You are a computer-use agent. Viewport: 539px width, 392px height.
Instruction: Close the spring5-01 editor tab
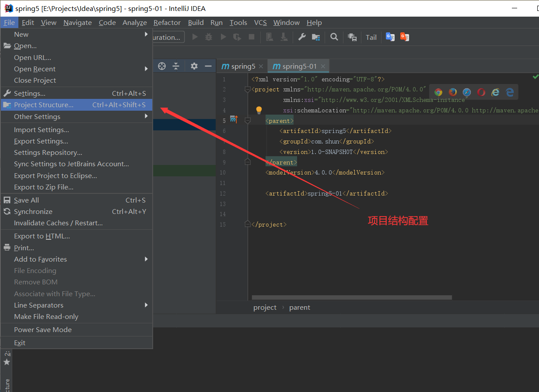click(323, 66)
